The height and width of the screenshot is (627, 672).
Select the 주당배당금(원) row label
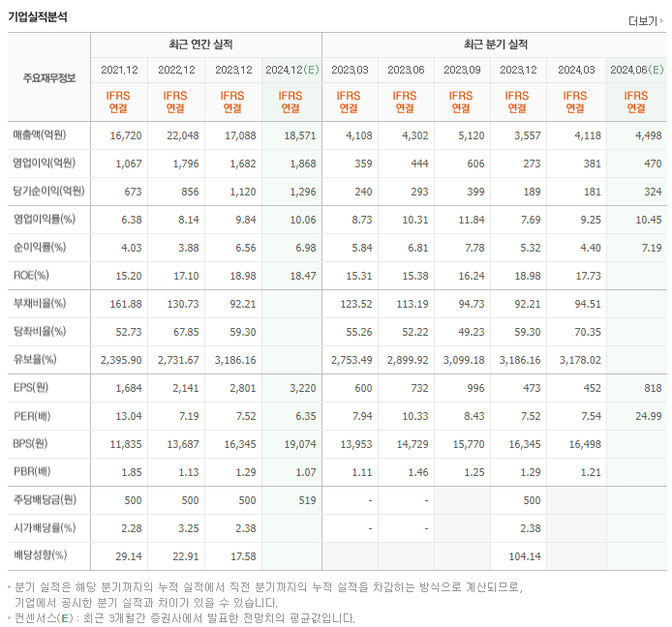click(45, 500)
